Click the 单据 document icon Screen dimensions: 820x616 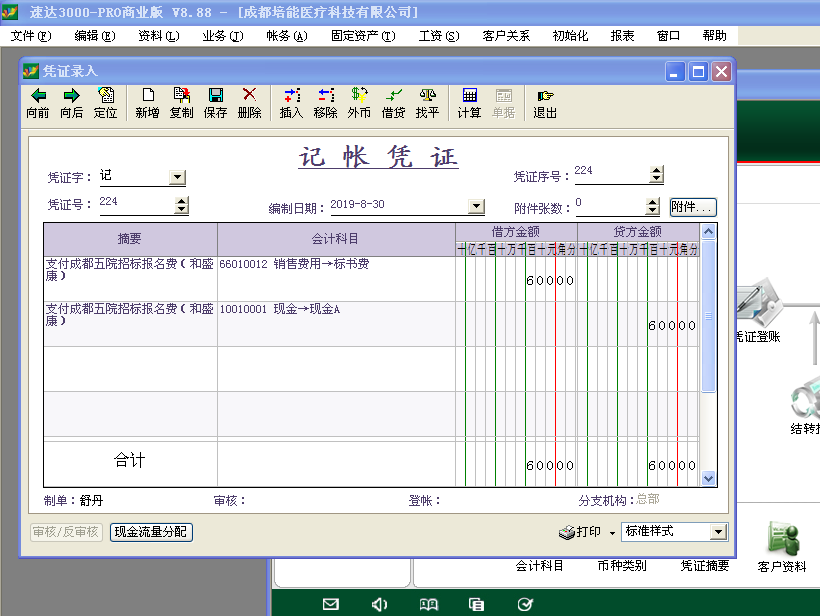click(x=504, y=103)
